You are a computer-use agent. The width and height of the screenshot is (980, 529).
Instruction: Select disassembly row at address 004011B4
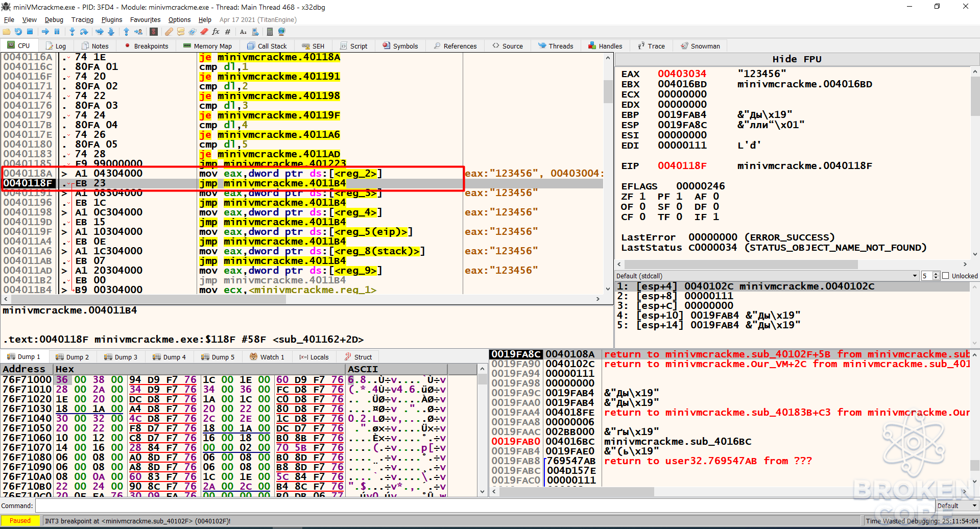tap(302, 290)
